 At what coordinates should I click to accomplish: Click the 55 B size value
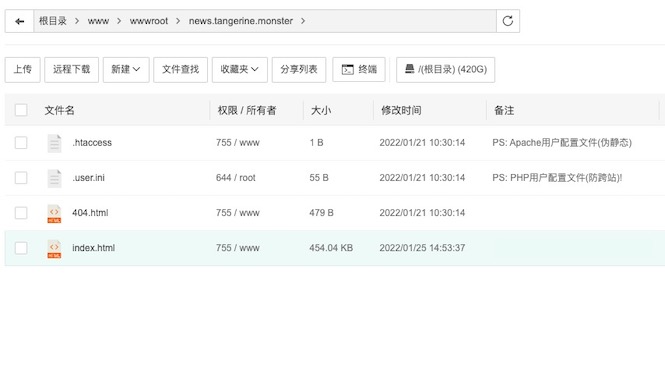pyautogui.click(x=319, y=178)
